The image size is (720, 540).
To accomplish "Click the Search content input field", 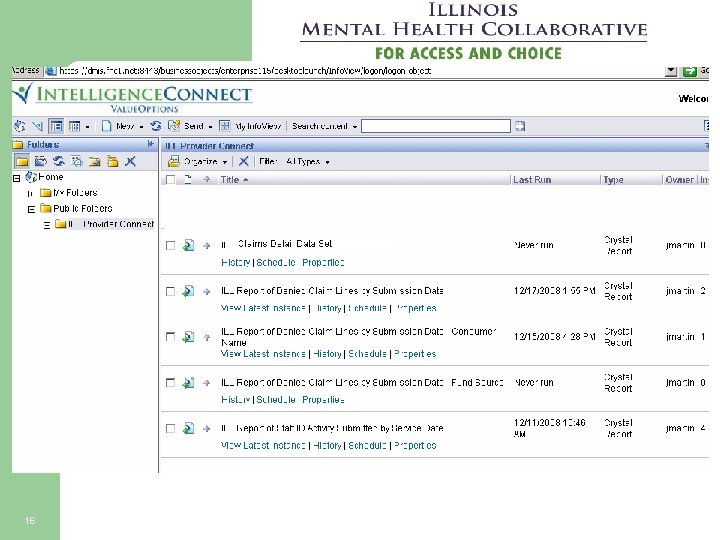I will [436, 126].
